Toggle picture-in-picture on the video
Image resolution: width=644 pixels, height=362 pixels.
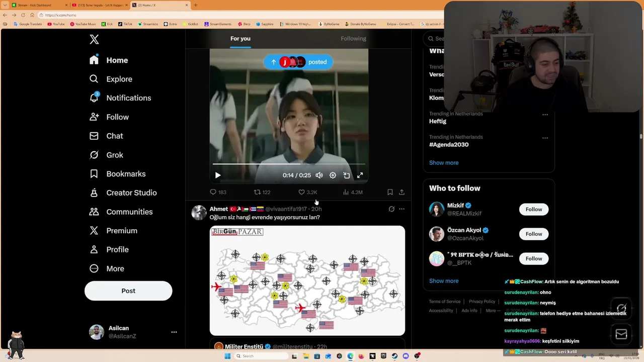tap(347, 175)
